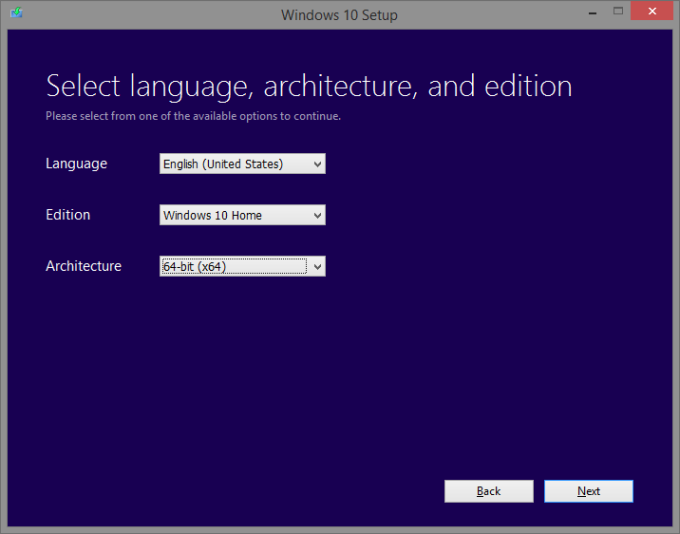Expand the Edition dropdown using its arrow
This screenshot has height=534, width=680.
[317, 215]
